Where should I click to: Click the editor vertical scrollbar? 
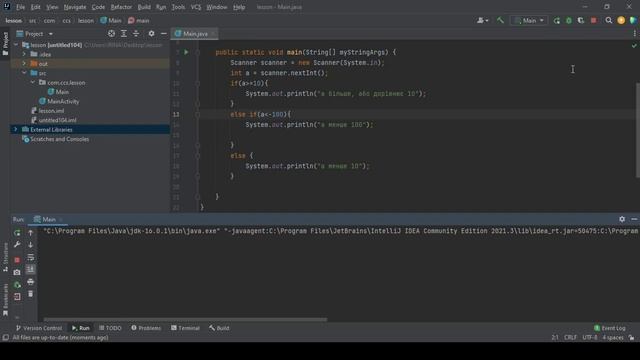point(637,130)
